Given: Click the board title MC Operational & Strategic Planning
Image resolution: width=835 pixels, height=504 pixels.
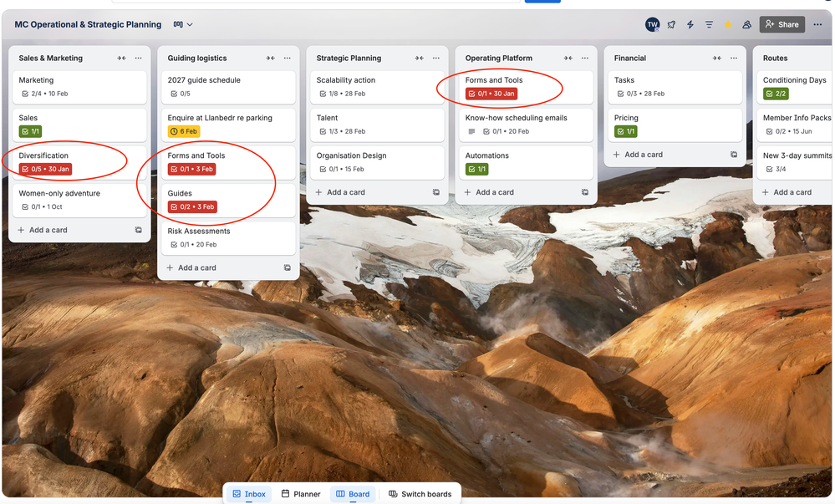Looking at the screenshot, I should click(88, 24).
